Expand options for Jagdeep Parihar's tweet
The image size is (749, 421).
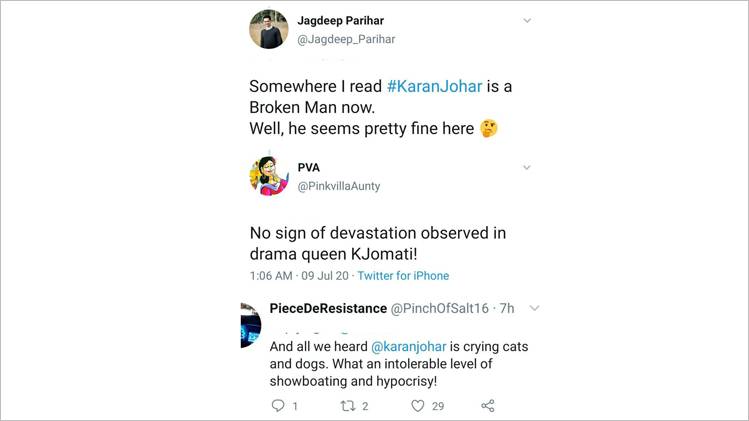527,21
